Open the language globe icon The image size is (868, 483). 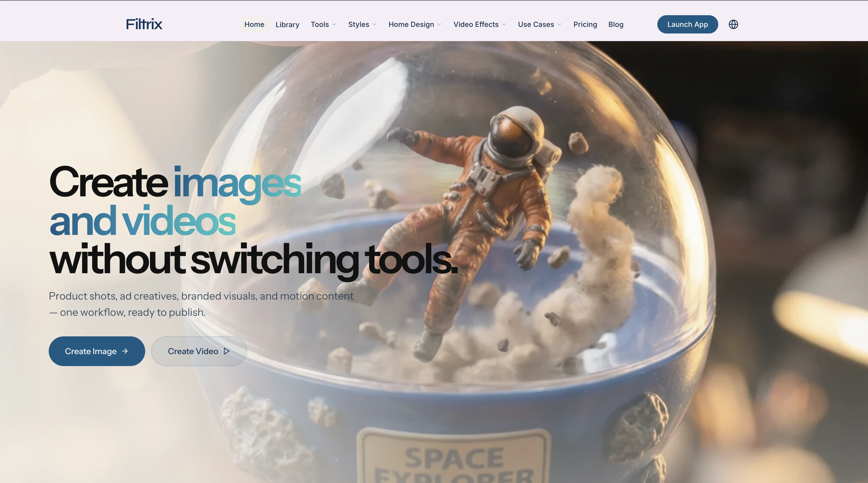click(733, 24)
